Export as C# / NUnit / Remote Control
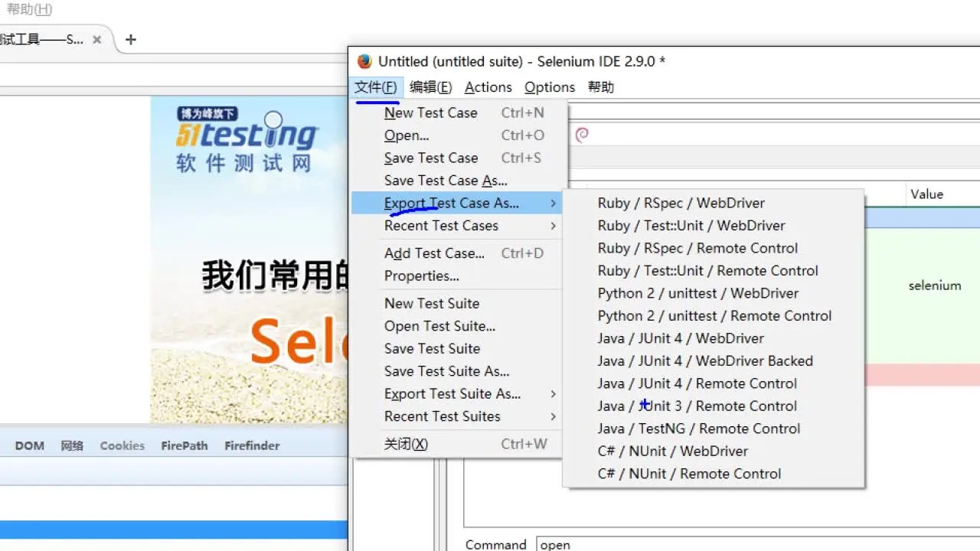980x551 pixels. click(714, 474)
